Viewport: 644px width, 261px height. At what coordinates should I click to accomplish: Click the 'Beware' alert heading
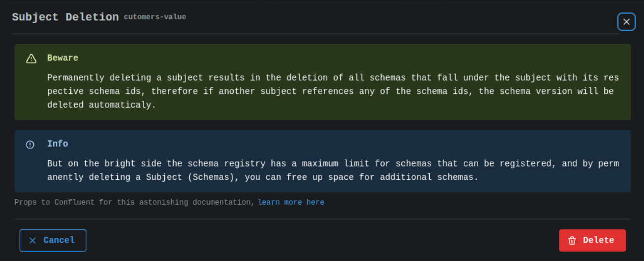pos(63,58)
